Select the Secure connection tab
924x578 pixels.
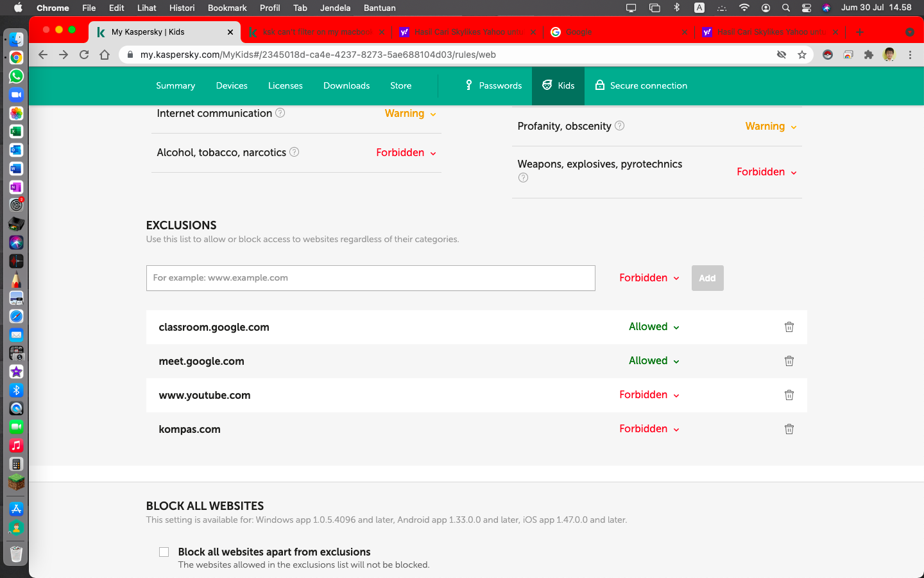click(641, 85)
